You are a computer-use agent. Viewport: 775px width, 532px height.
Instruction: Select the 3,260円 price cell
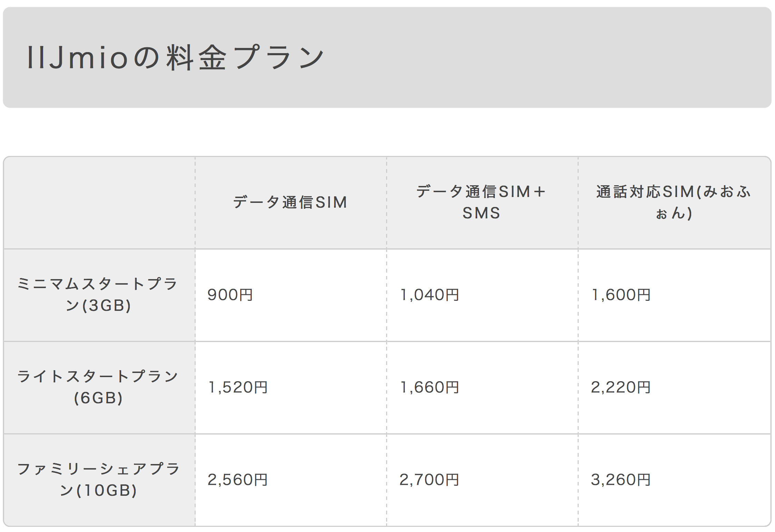pyautogui.click(x=674, y=480)
